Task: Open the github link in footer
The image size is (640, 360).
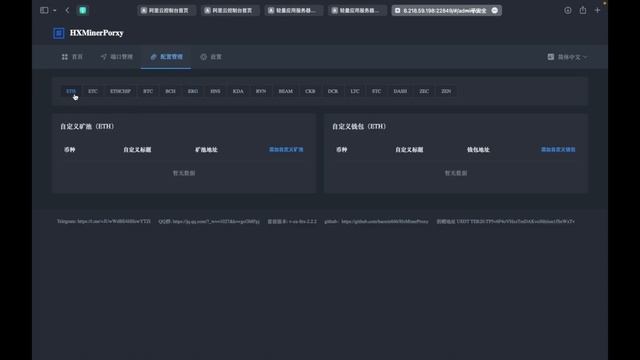Action: [x=376, y=221]
